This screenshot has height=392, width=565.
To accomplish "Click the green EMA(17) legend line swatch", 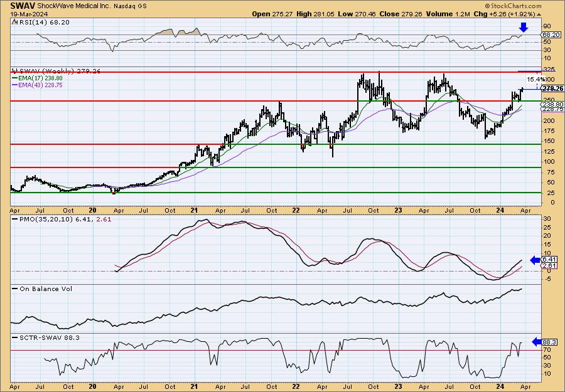I will [16, 78].
